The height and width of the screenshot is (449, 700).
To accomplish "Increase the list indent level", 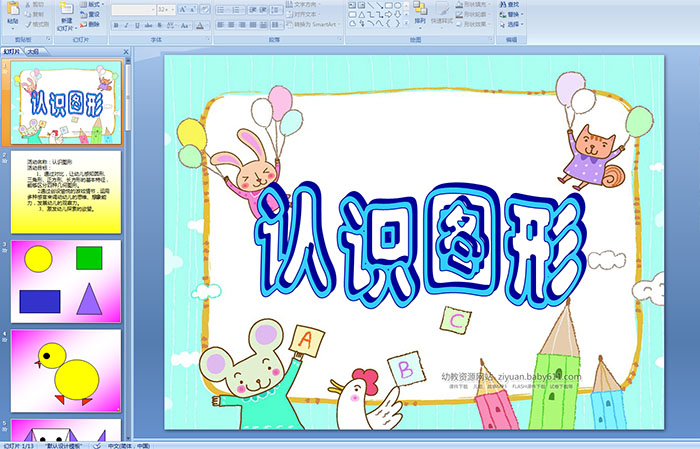I will tap(263, 10).
